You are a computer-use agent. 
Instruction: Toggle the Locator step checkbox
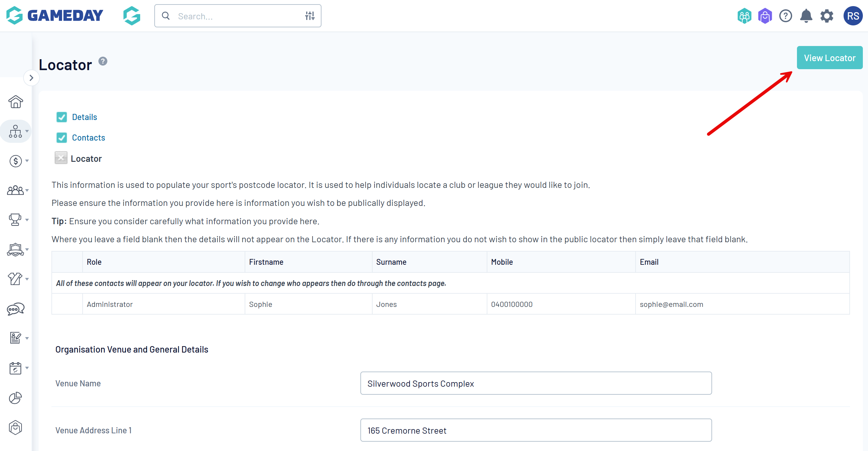pyautogui.click(x=61, y=158)
